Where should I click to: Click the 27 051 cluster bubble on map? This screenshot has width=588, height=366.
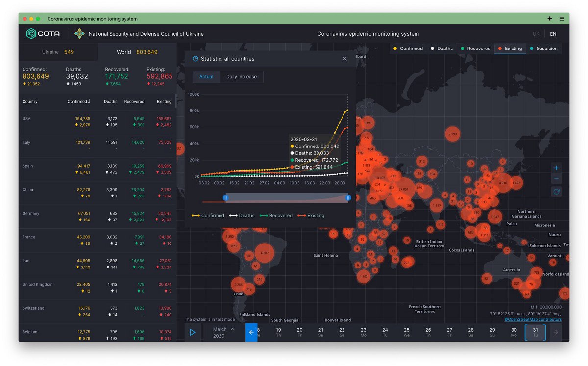point(404,189)
